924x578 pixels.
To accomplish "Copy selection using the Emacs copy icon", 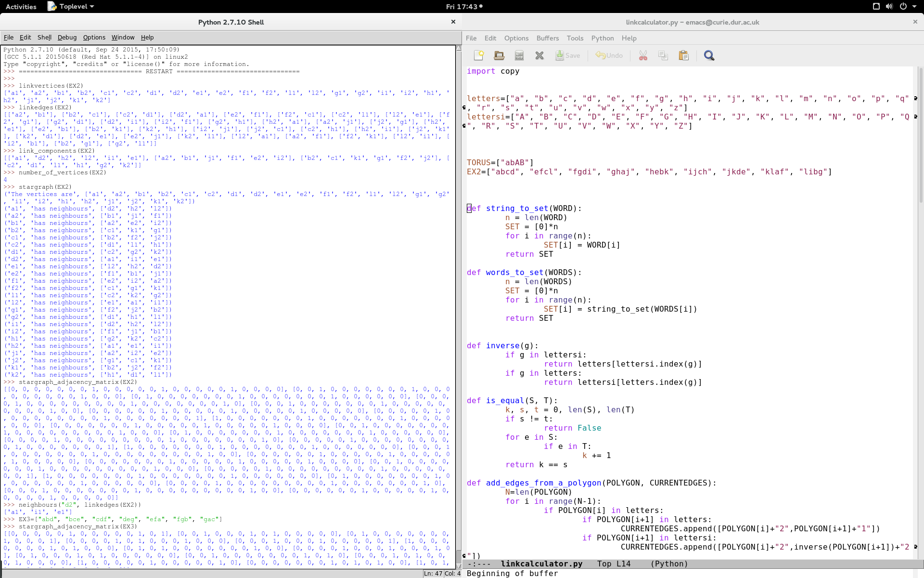I will point(663,55).
